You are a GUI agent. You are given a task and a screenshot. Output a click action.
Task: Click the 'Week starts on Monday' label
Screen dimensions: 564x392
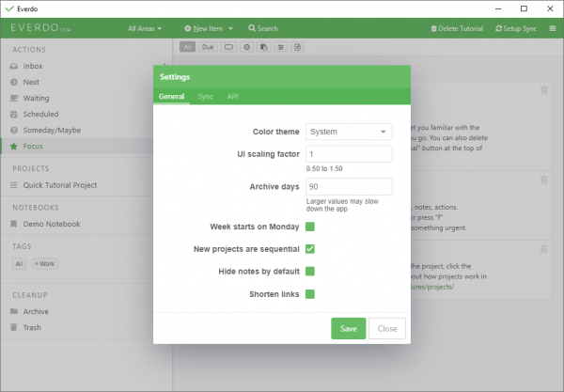[x=255, y=227]
